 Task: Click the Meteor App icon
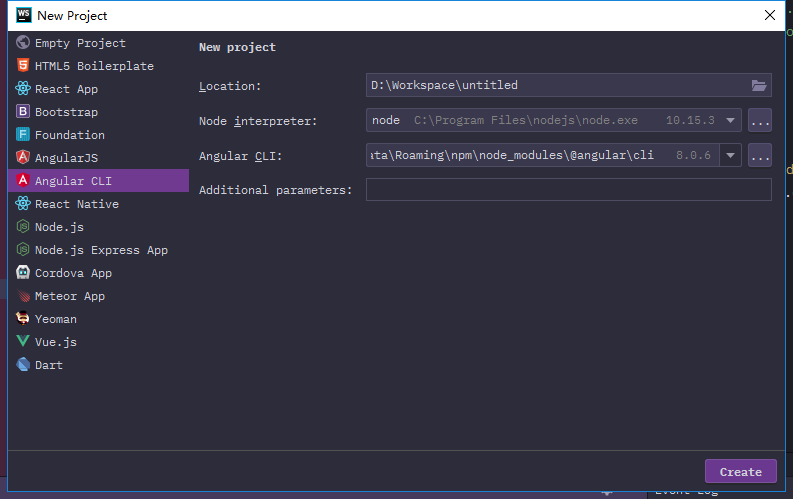click(23, 295)
